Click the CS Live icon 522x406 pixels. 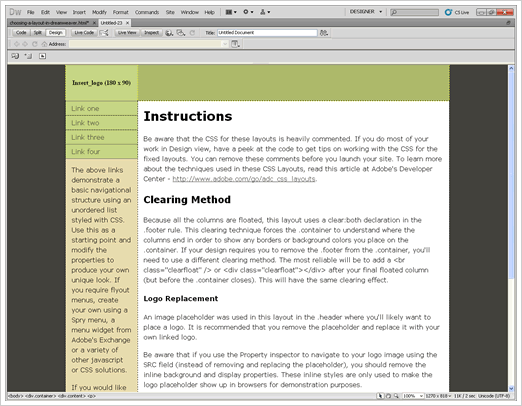[x=448, y=12]
